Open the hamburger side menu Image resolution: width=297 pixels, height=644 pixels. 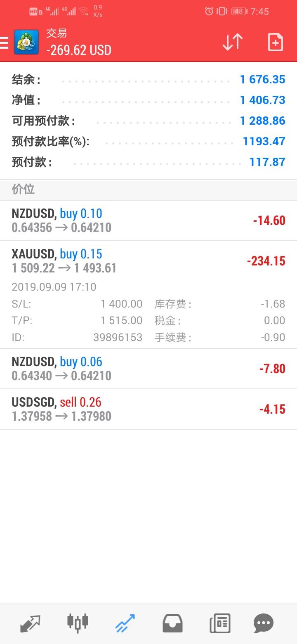tap(4, 43)
